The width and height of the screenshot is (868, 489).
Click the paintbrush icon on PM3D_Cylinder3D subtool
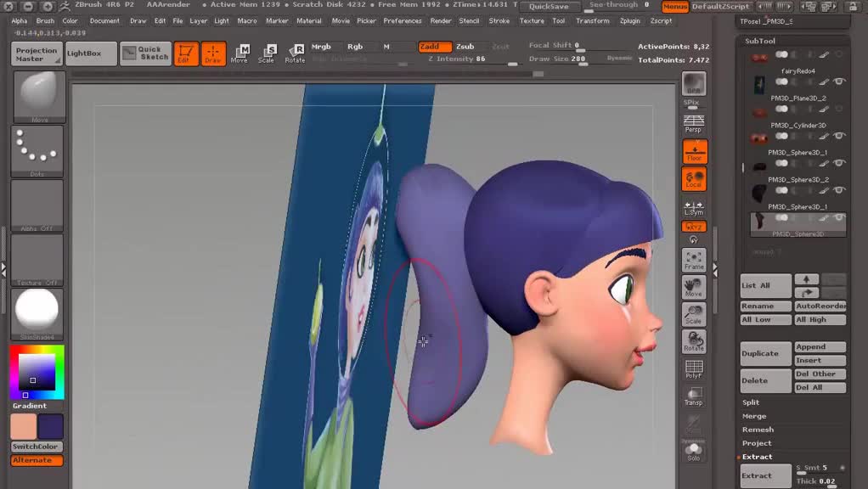825,136
